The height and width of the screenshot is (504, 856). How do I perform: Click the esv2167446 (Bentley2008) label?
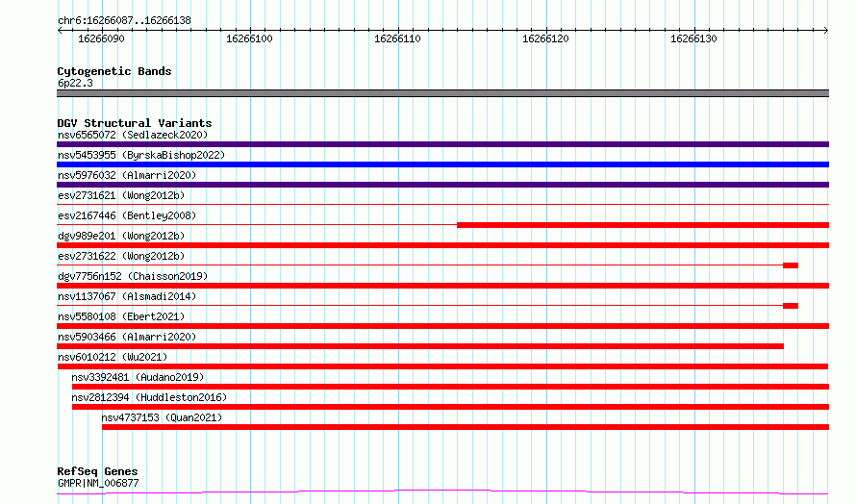(127, 215)
